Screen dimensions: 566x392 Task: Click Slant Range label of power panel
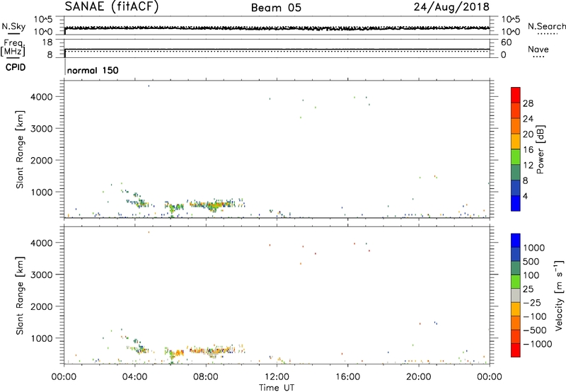(20, 149)
